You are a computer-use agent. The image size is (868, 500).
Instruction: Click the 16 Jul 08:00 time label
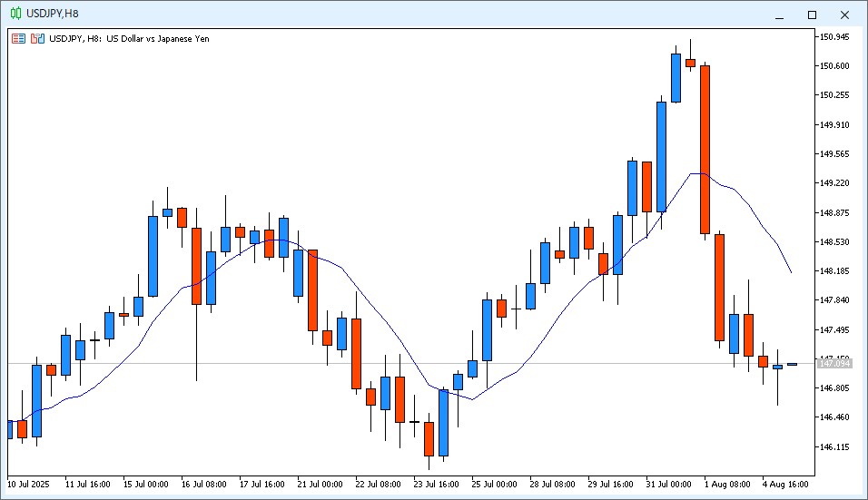(203, 484)
